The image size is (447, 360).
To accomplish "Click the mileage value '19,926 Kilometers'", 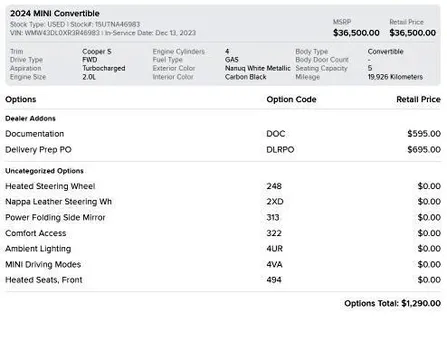I will click(x=395, y=77).
